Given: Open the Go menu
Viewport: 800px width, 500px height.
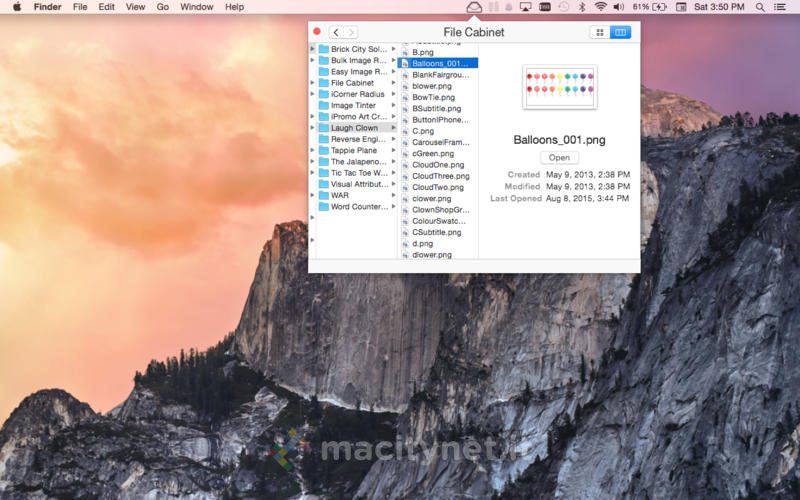Looking at the screenshot, I should (x=162, y=7).
